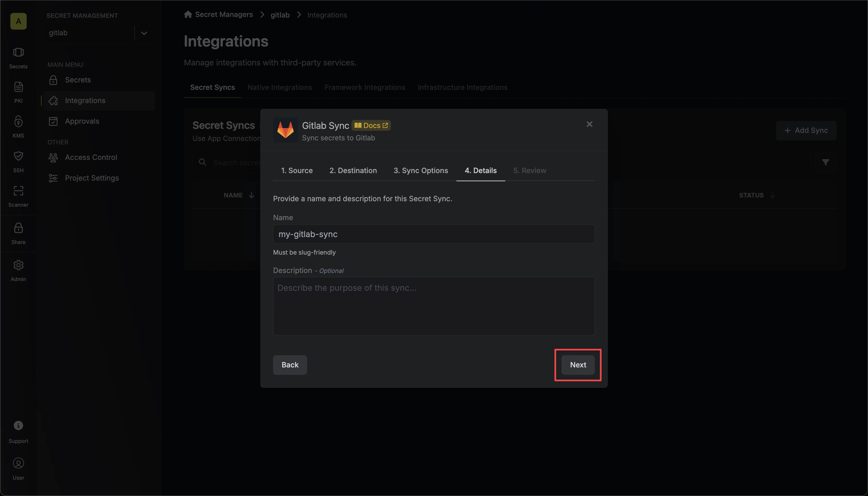Image resolution: width=868 pixels, height=496 pixels.
Task: Open the SSH section icon
Action: pos(18,162)
